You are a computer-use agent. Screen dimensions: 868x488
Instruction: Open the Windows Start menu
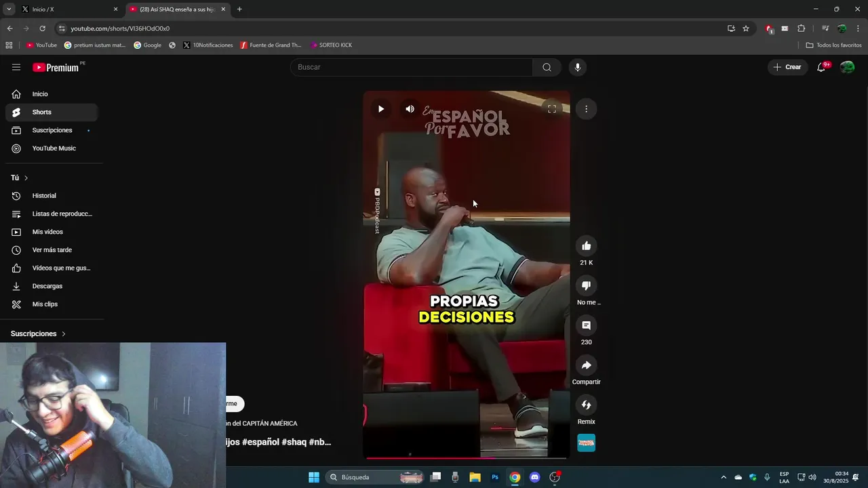pyautogui.click(x=314, y=477)
